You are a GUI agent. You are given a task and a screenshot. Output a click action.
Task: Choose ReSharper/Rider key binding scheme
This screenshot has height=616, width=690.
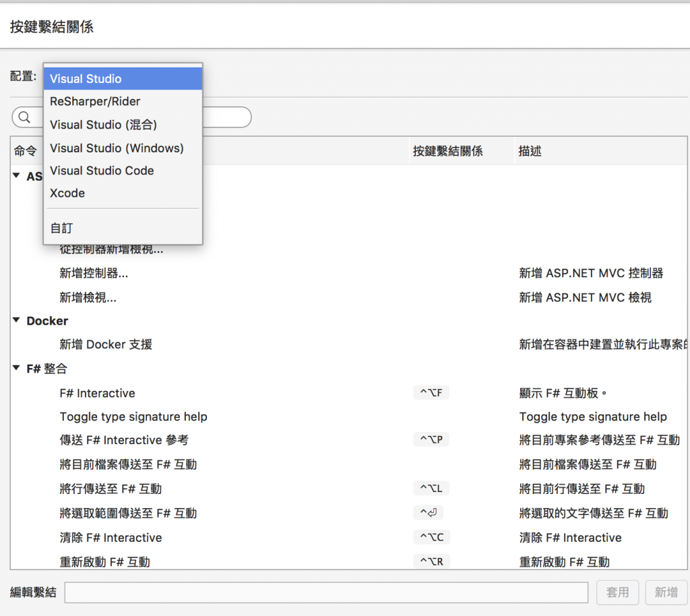coord(123,102)
